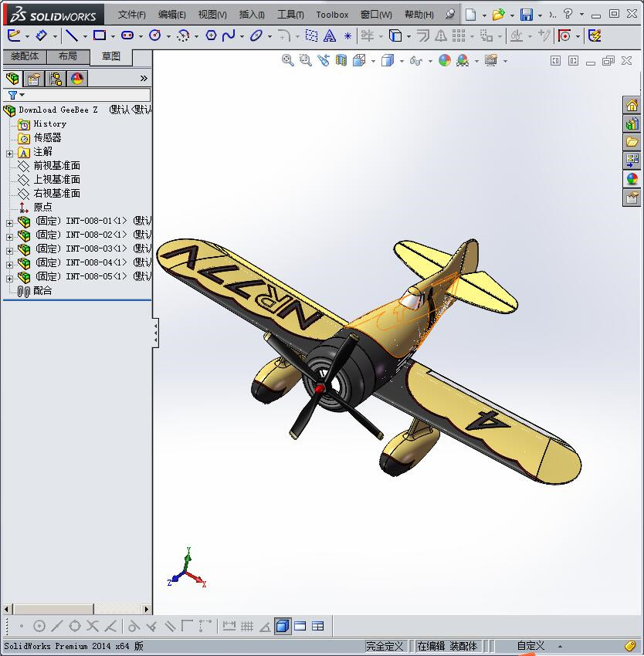The width and height of the screenshot is (644, 656).
Task: Click the Previous View icon
Action: (x=324, y=60)
